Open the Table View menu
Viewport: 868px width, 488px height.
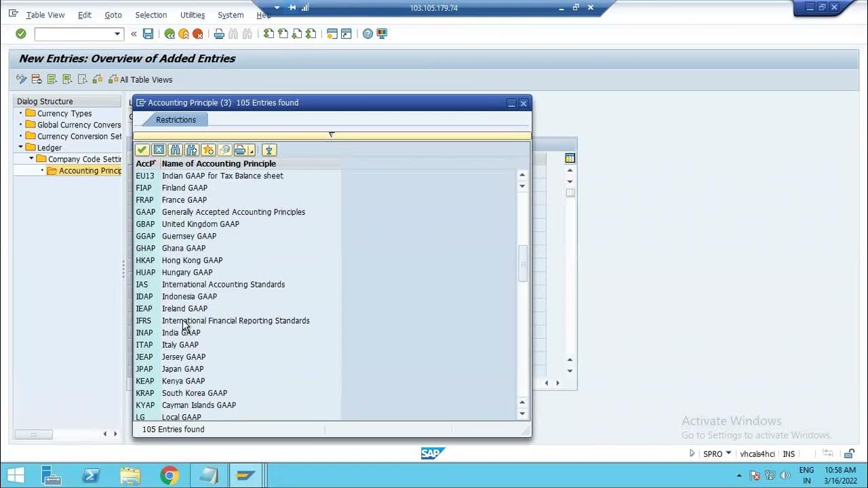(x=45, y=15)
